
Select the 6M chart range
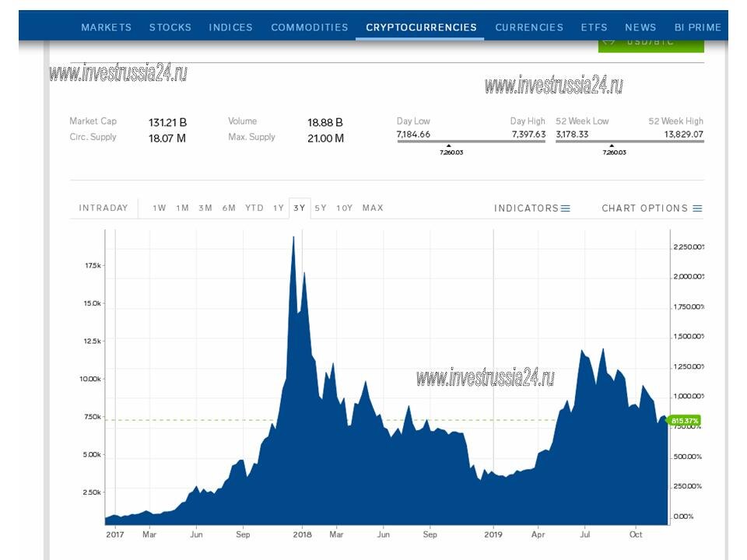[x=229, y=208]
